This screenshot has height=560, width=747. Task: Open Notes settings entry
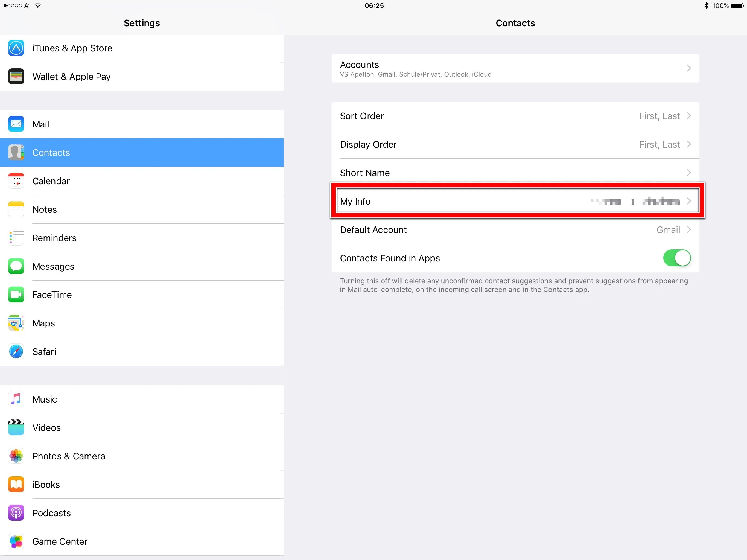pyautogui.click(x=45, y=209)
